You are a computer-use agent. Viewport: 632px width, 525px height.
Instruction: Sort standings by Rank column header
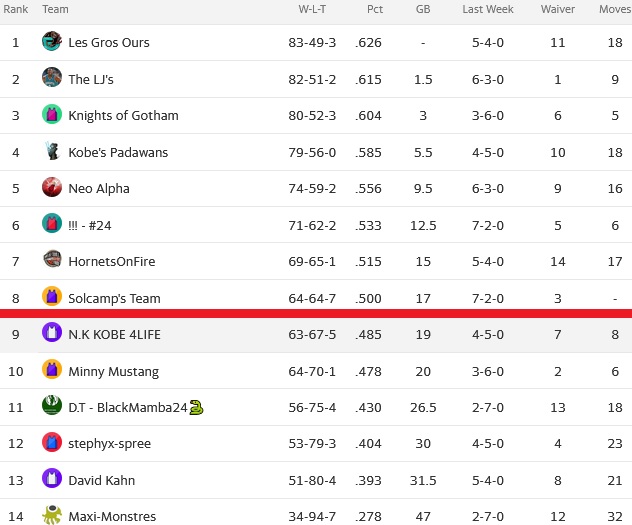click(x=15, y=9)
